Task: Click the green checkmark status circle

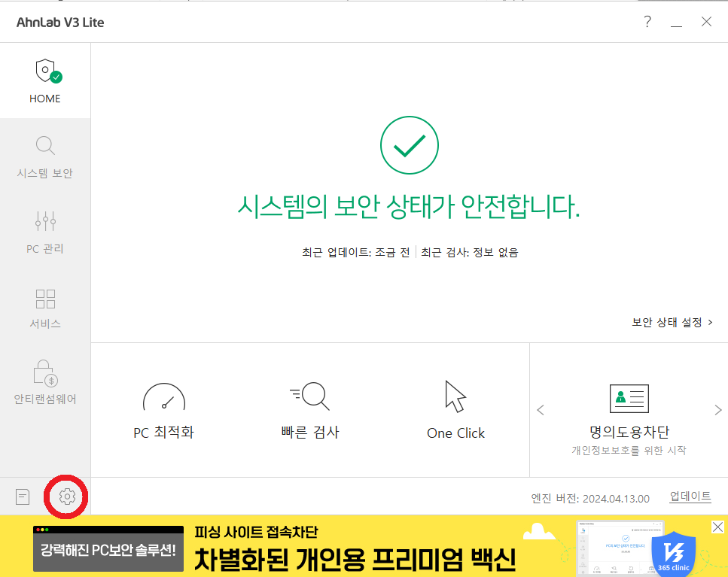Action: (409, 145)
